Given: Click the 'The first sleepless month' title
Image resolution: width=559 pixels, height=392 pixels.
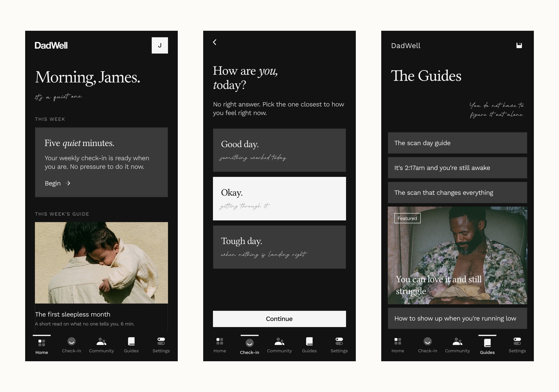Looking at the screenshot, I should coord(73,314).
